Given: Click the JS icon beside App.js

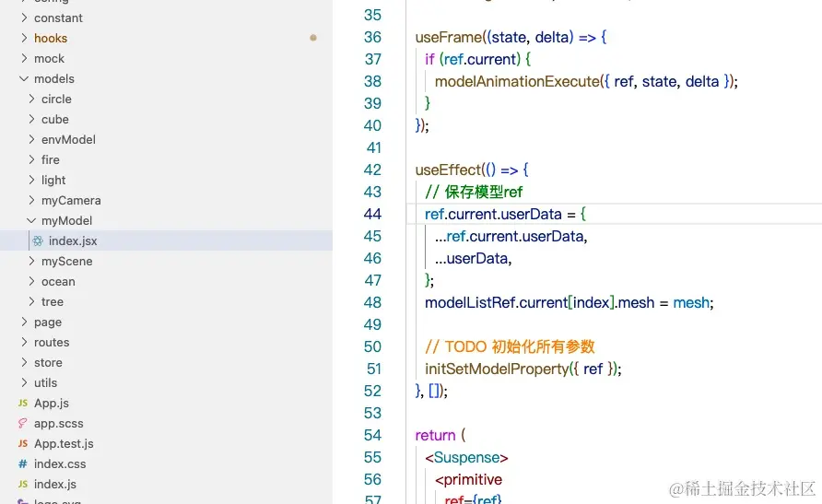Looking at the screenshot, I should click(x=22, y=403).
